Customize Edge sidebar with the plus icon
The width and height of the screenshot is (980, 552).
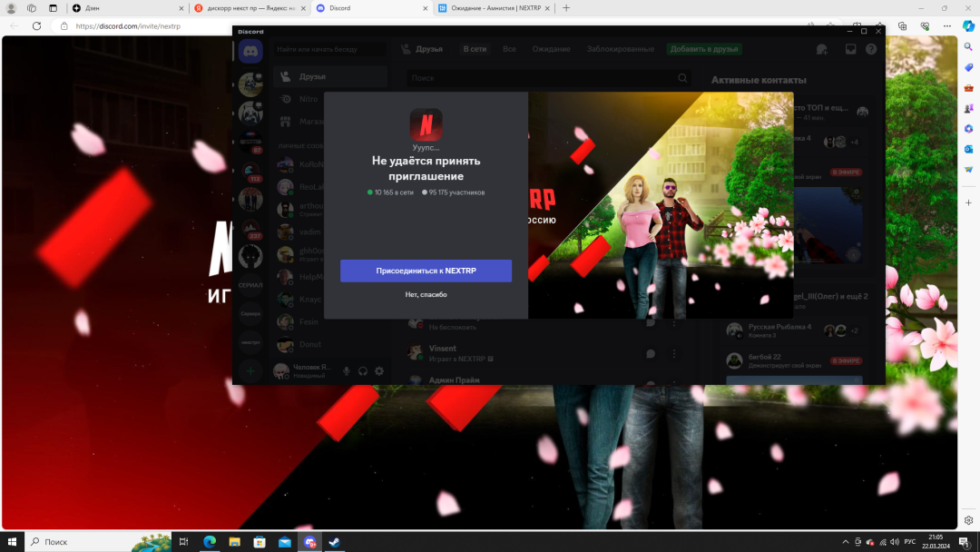click(969, 202)
